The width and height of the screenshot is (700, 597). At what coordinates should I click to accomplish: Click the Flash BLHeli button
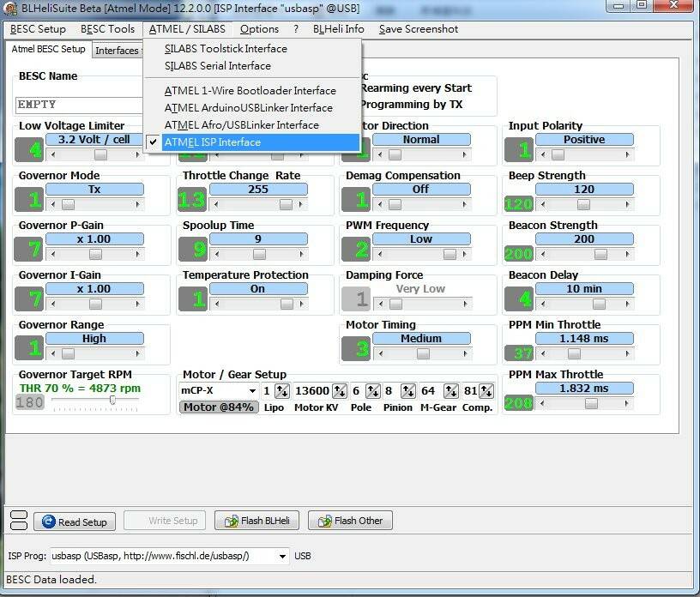pos(256,521)
